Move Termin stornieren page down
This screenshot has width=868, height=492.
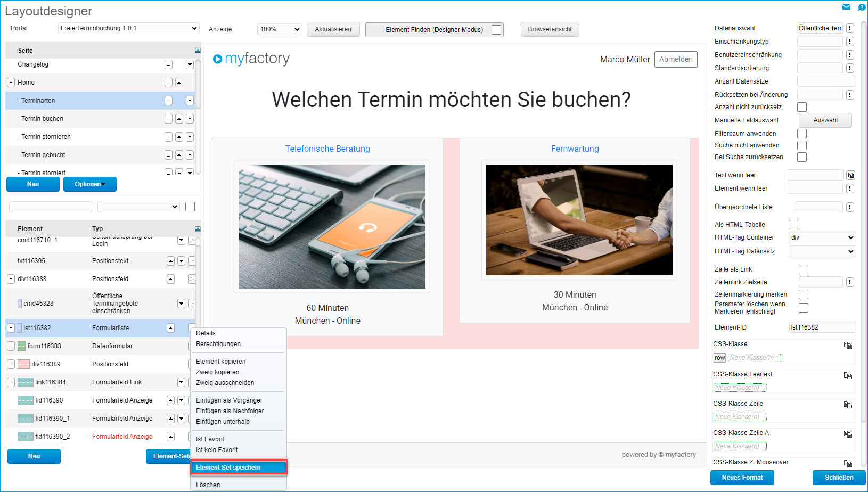190,137
